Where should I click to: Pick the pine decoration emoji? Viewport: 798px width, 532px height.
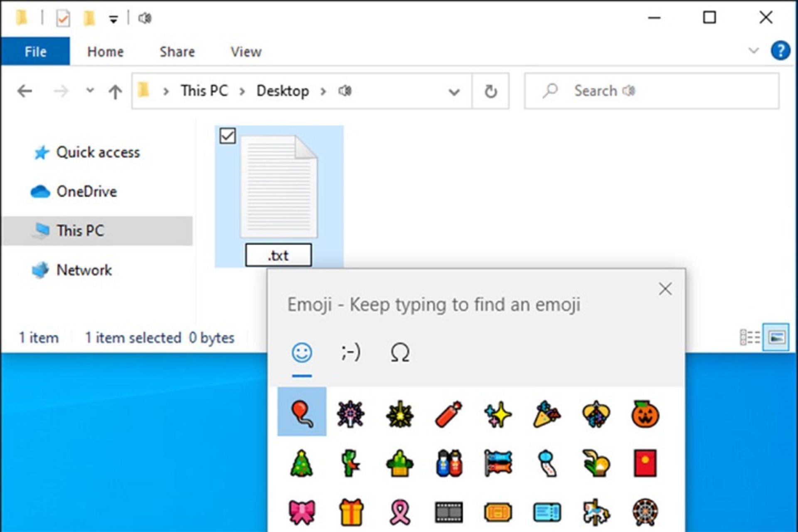tap(400, 463)
